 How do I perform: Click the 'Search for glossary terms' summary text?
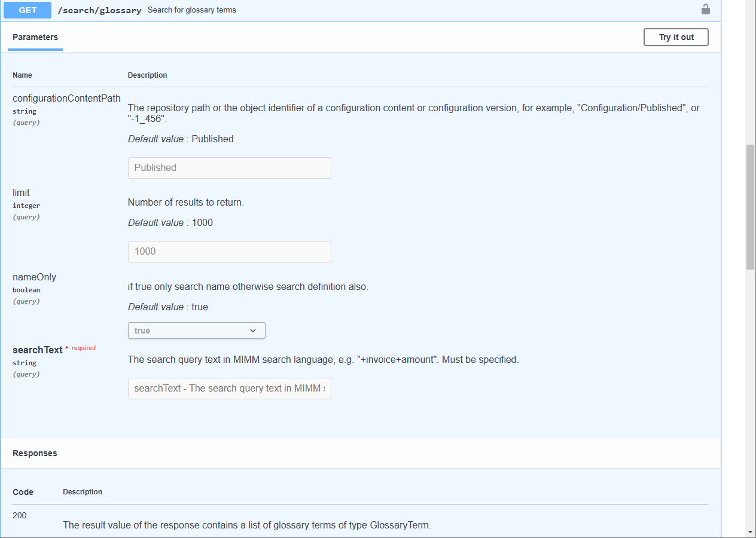pos(191,10)
